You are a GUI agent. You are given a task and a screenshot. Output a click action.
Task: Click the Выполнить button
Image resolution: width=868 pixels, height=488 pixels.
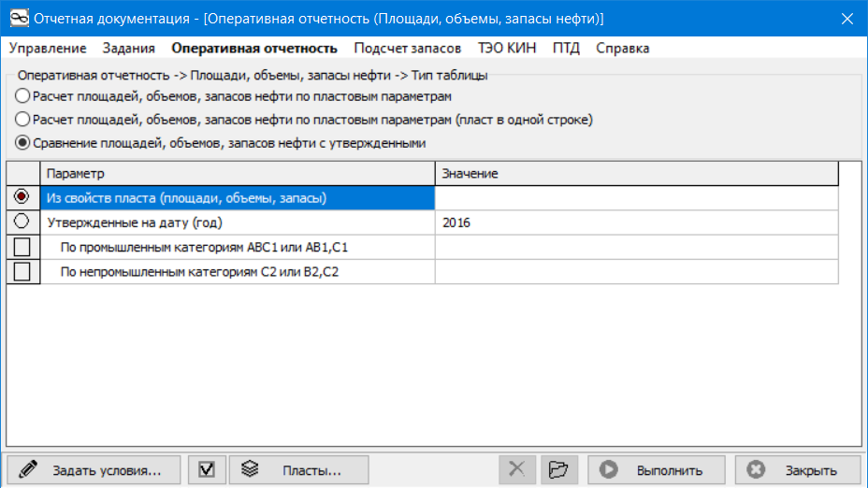point(657,469)
